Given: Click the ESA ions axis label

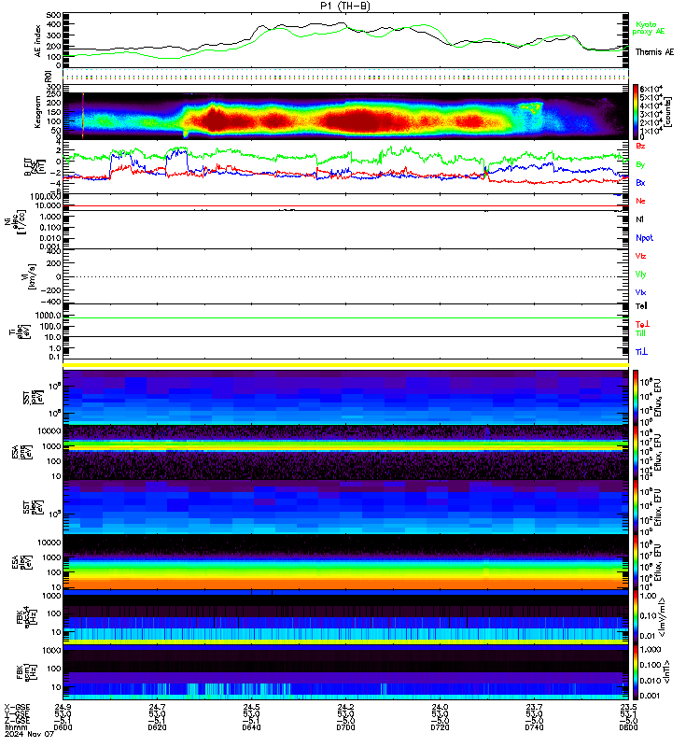Looking at the screenshot, I should 21,452.
